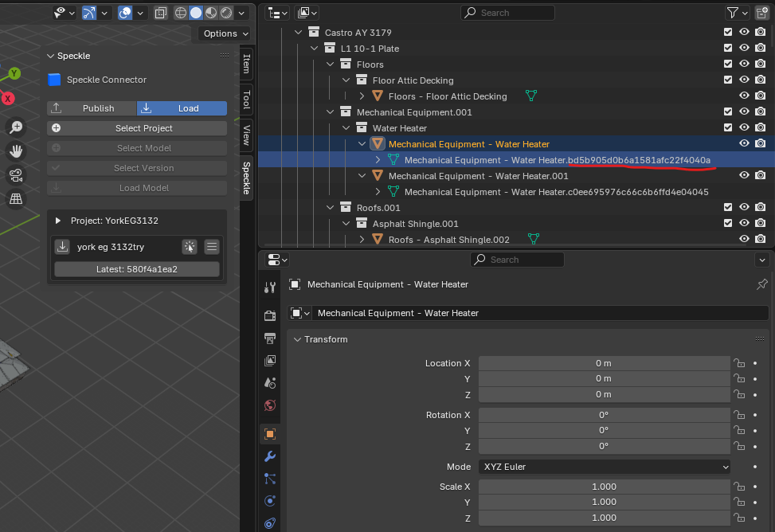Collapse the Castro AY 3179 collection
This screenshot has width=775, height=532.
point(298,32)
